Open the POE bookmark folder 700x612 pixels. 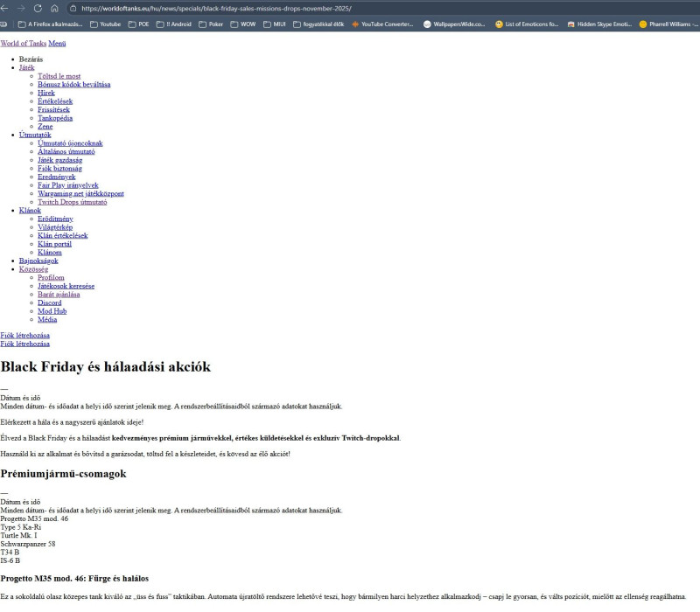click(139, 24)
